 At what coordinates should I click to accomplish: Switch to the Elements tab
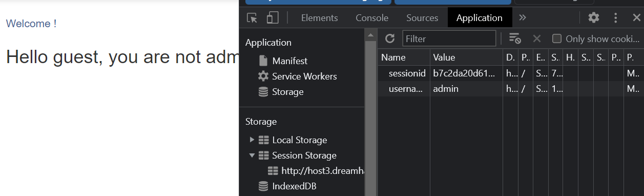pyautogui.click(x=320, y=18)
